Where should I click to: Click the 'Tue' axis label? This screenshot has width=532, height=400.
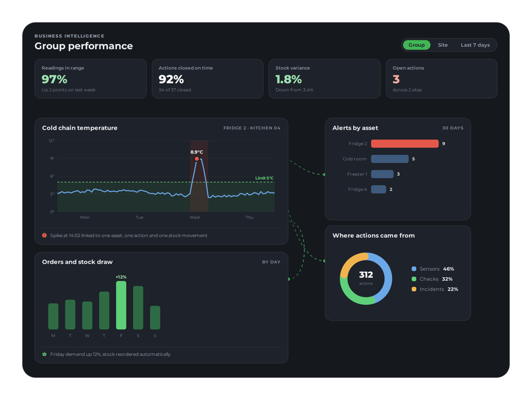coord(139,217)
